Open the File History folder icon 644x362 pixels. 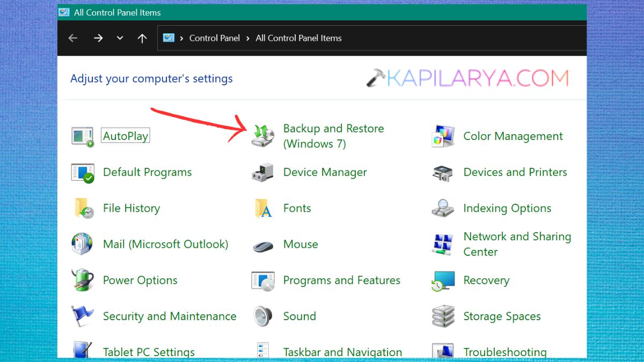pos(84,209)
